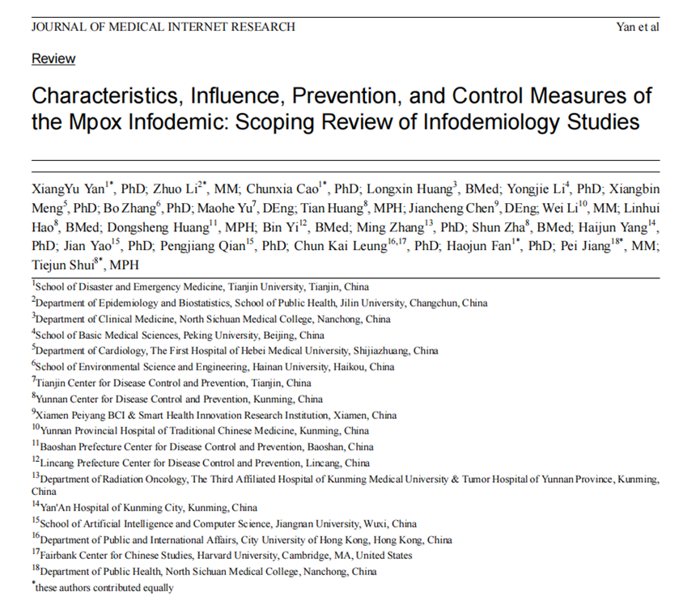The image size is (700, 601).
Task: Click the City University of Hong Kong affiliation
Action: (x=235, y=540)
